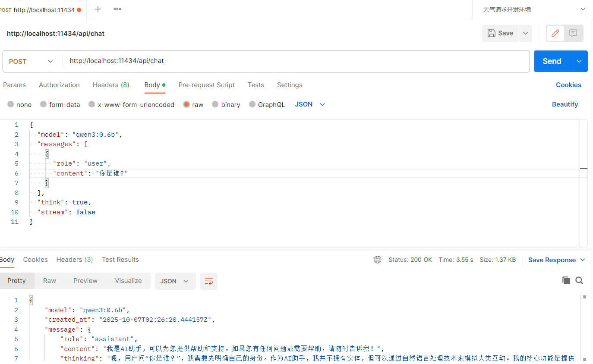Screen dimensions: 593x364
Task: Copy response using the copy icon
Action: pyautogui.click(x=566, y=280)
